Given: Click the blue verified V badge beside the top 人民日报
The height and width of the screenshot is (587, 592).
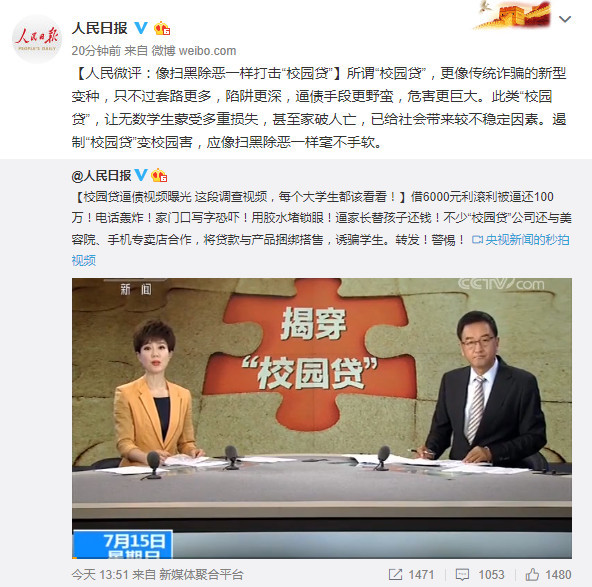Looking at the screenshot, I should point(141,28).
